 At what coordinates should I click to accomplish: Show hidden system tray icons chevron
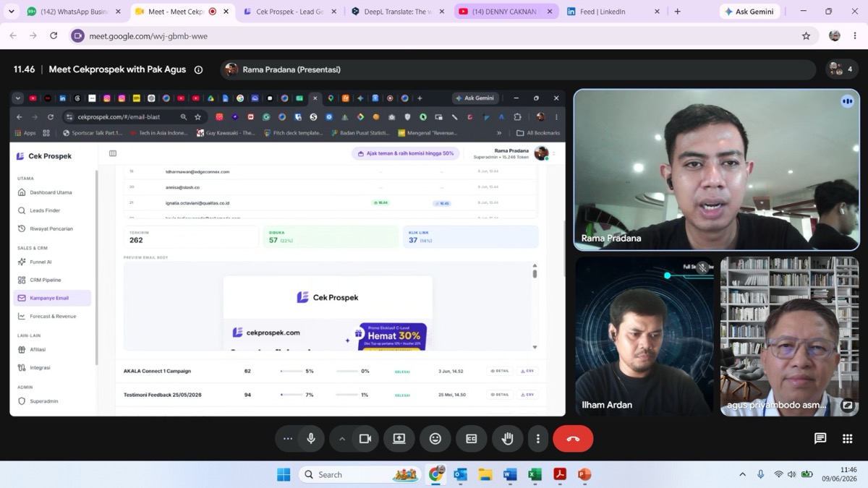742,475
